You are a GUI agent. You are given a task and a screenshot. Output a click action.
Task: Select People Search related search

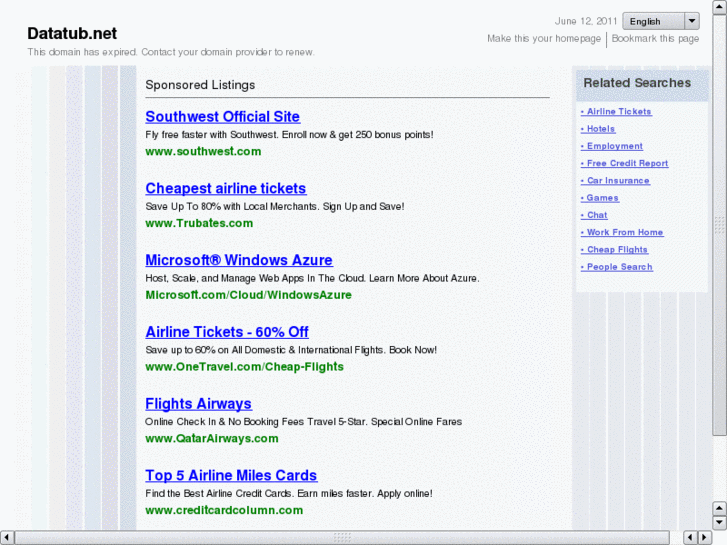click(617, 267)
